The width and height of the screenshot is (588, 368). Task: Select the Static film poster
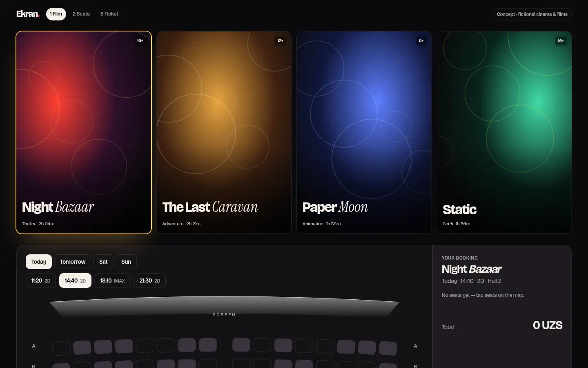tap(504, 132)
